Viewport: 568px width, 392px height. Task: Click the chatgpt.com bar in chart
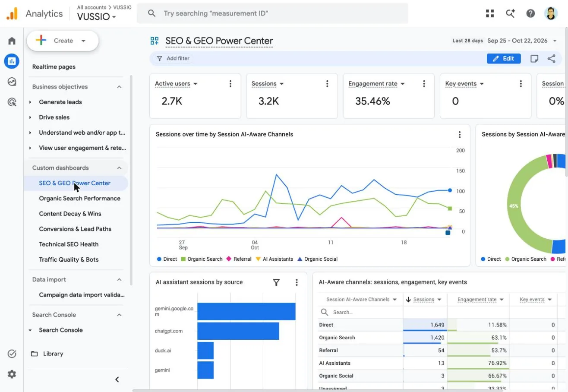238,331
